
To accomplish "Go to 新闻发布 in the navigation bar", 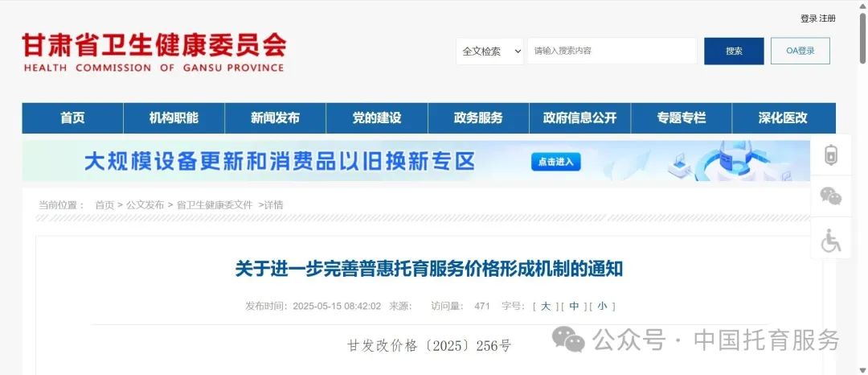I will [275, 118].
